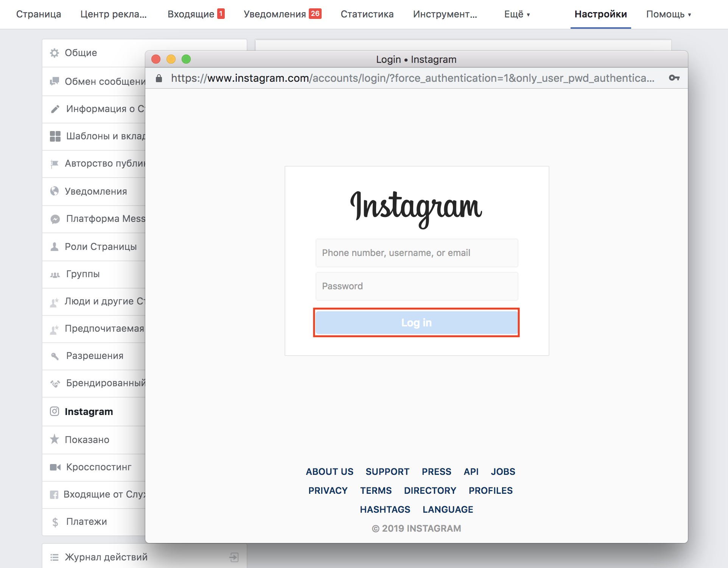Image resolution: width=728 pixels, height=568 pixels.
Task: Click the red 1 badge on Входящие tab
Action: point(221,14)
